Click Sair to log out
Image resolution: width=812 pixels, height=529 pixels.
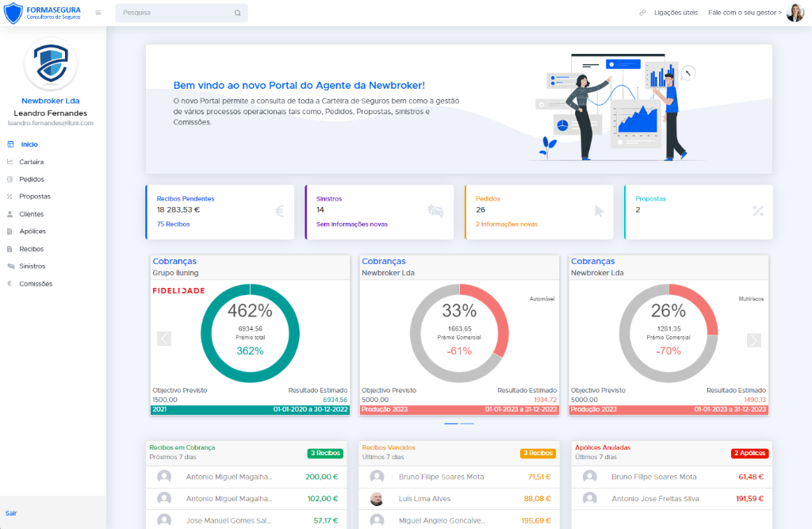11,513
